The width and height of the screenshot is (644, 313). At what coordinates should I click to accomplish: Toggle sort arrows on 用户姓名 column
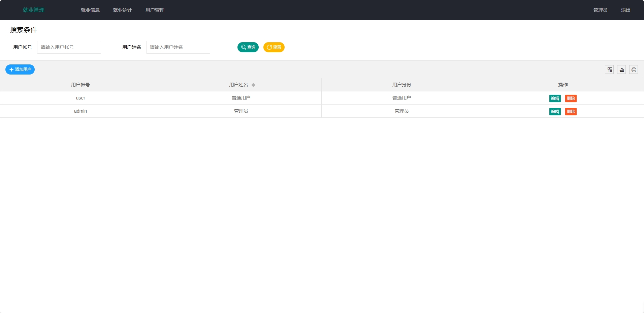tap(253, 85)
